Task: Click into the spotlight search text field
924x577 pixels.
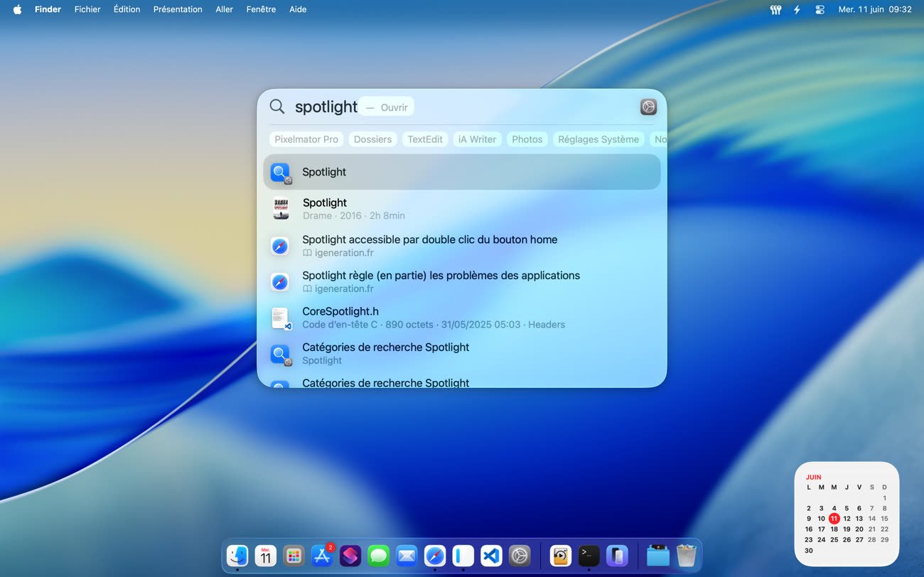Action: tap(326, 107)
